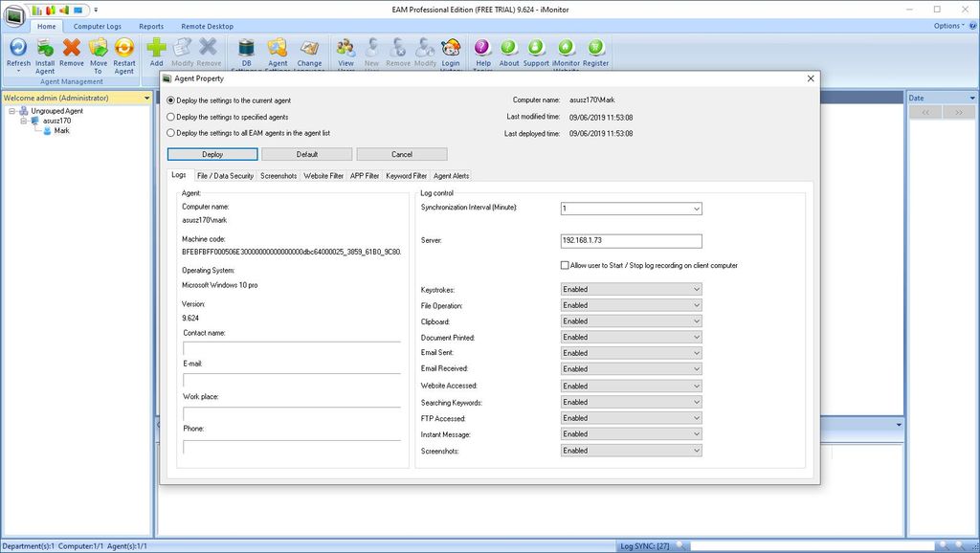Open Help Topics icon
980x553 pixels.
(x=482, y=48)
